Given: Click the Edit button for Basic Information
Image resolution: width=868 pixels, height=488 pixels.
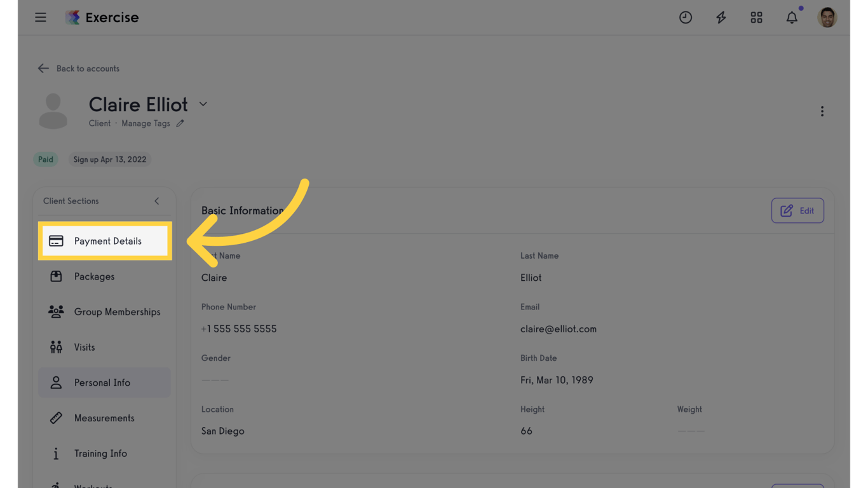Looking at the screenshot, I should tap(797, 210).
